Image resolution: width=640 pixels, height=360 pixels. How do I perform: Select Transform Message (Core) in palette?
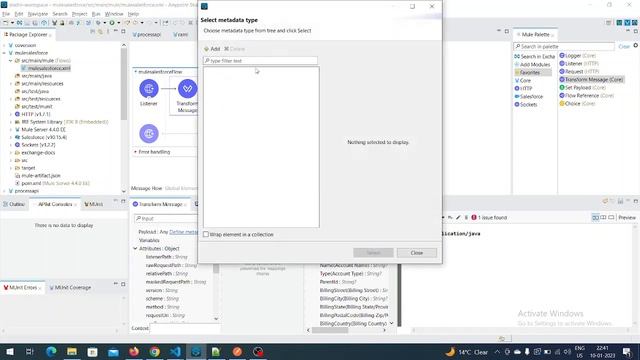click(591, 80)
